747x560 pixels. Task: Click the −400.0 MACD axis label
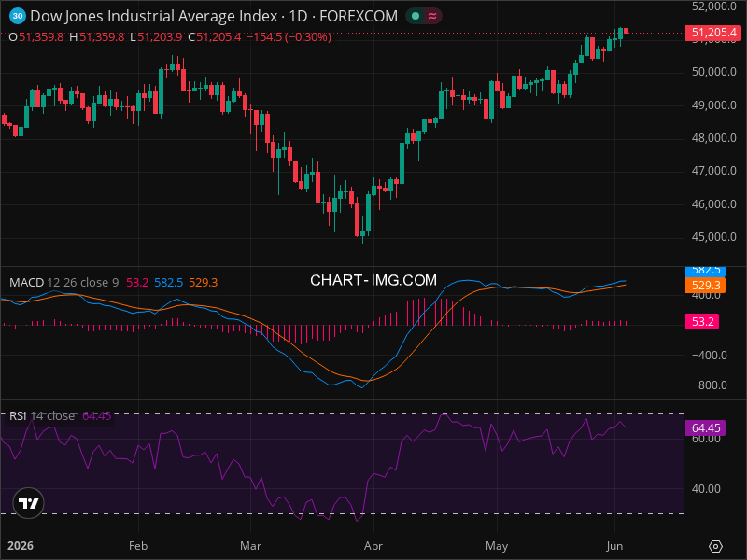710,356
